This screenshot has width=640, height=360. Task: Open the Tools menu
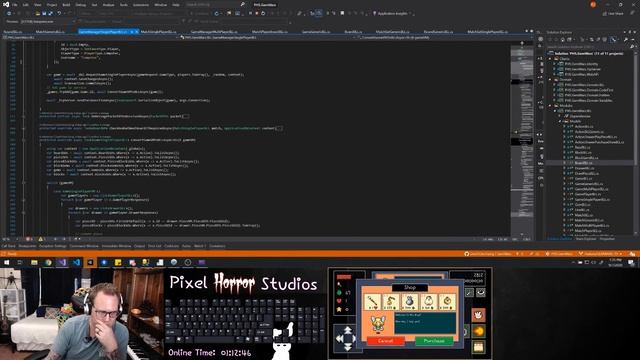pyautogui.click(x=124, y=4)
